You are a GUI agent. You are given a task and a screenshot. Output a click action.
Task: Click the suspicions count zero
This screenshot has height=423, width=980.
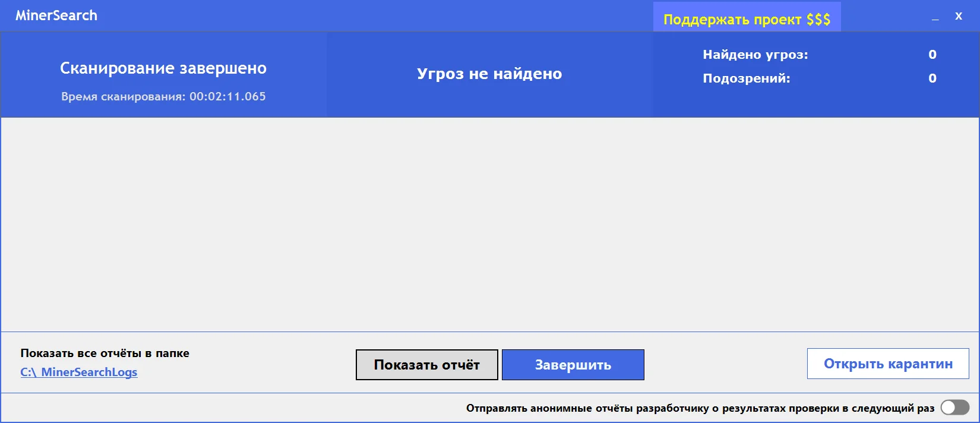click(x=932, y=78)
